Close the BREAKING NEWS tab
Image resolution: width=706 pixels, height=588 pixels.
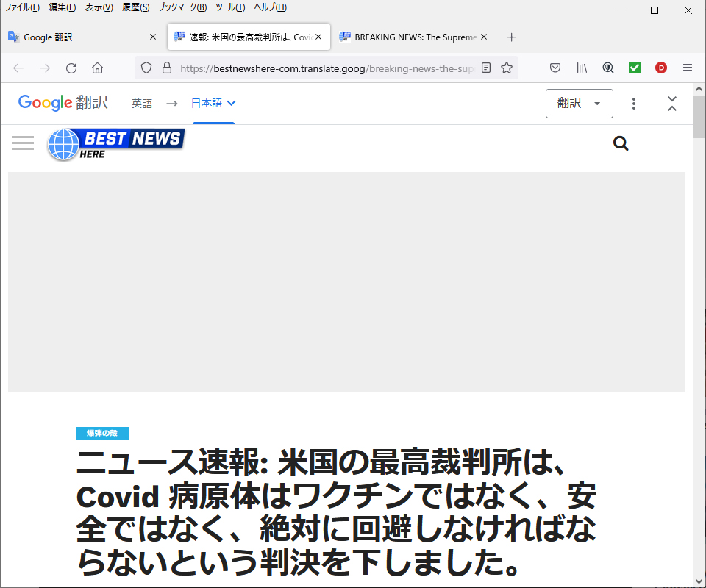[484, 37]
